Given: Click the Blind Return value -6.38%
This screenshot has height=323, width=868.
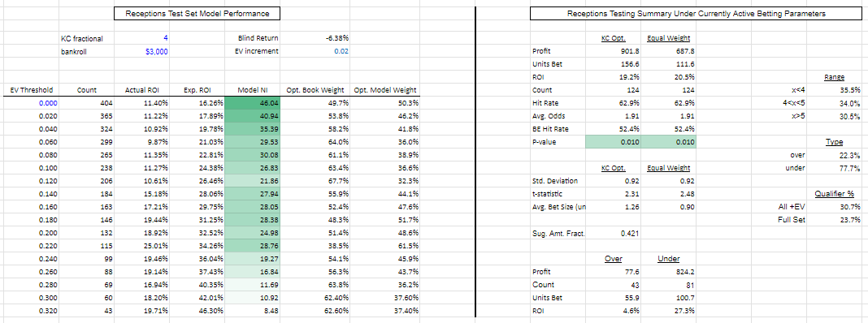Looking at the screenshot, I should click(x=322, y=39).
